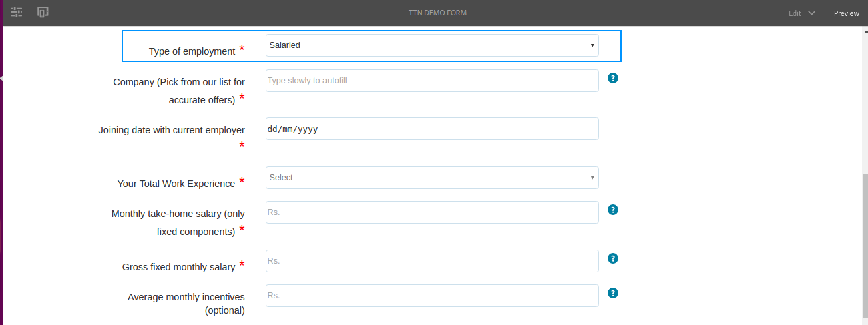Focus the Company autofill text field
This screenshot has width=868, height=325.
tap(432, 81)
